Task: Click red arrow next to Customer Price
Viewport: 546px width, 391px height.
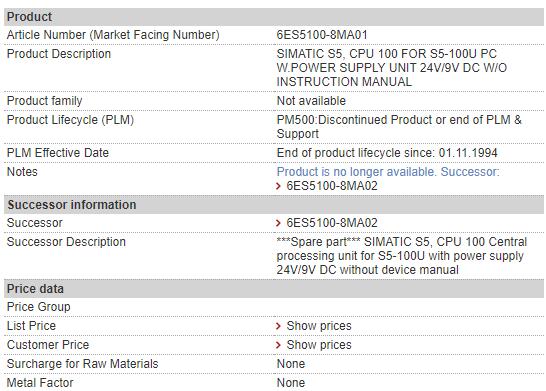Action: tap(278, 345)
